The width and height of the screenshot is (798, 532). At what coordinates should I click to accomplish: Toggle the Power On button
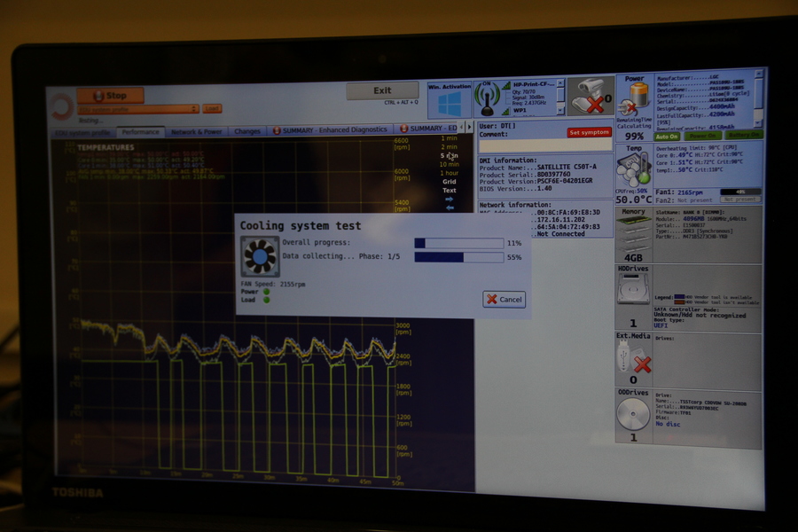tap(702, 136)
